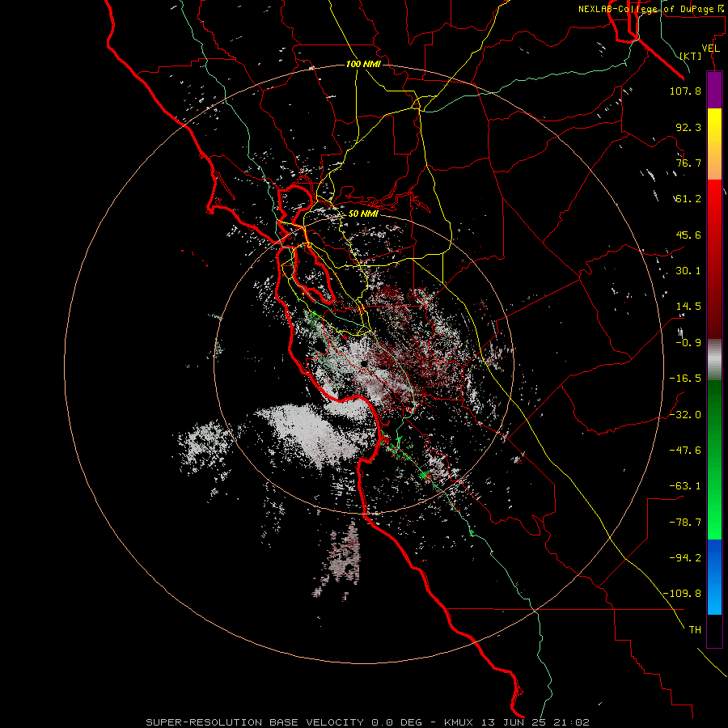Click the 30.1 velocity scale value
728x728 pixels.
click(x=688, y=271)
